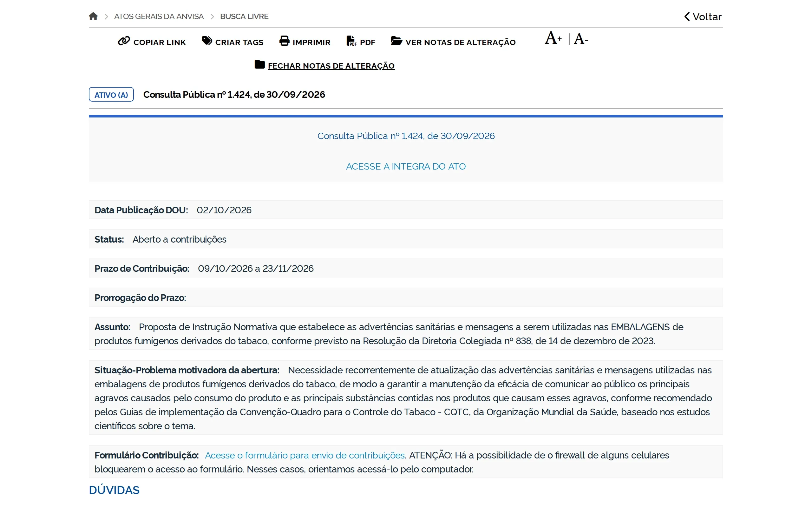Increase font size with A+ button

click(553, 38)
